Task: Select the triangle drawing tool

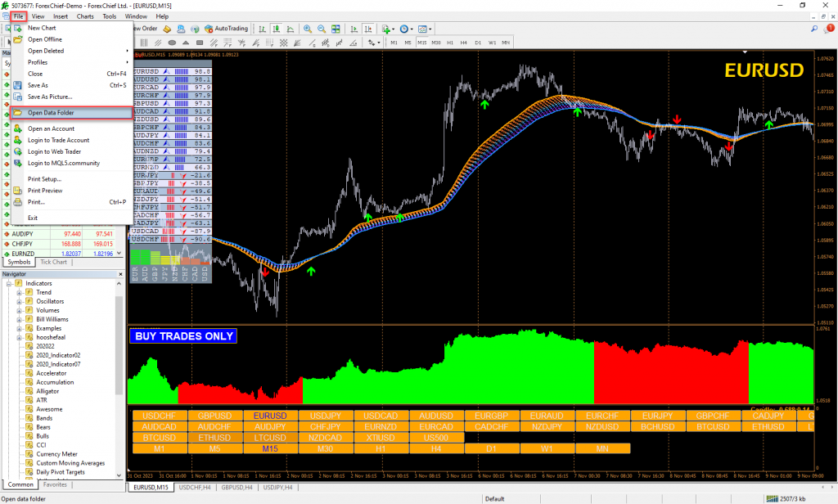Action: [186, 43]
